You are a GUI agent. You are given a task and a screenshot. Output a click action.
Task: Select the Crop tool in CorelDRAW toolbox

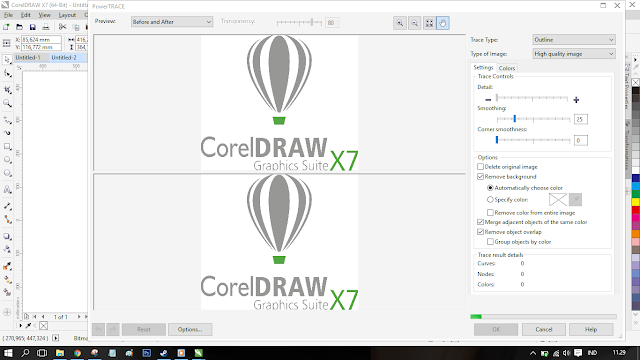coord(7,89)
